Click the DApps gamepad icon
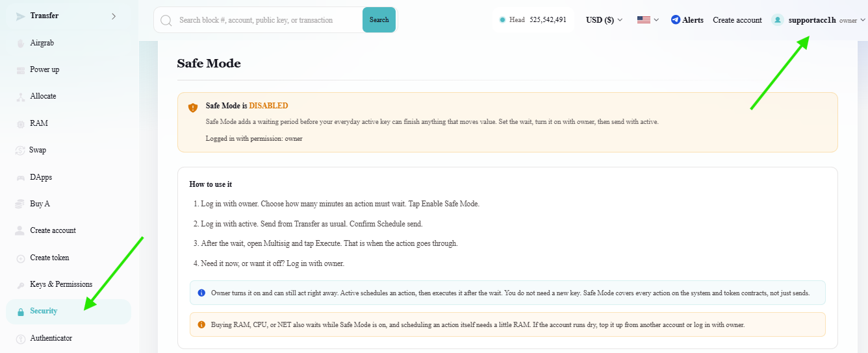This screenshot has width=868, height=353. [x=20, y=177]
